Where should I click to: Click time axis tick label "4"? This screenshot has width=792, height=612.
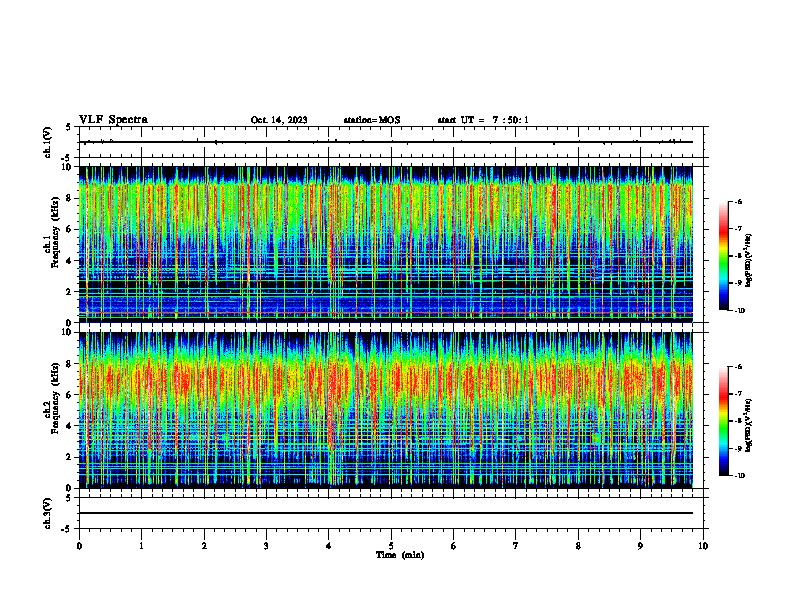coord(329,546)
